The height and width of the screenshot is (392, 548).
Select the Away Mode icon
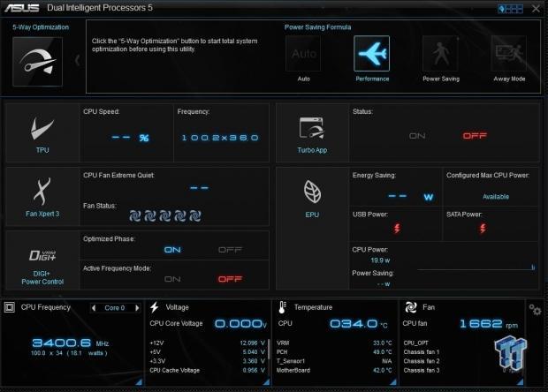click(509, 53)
